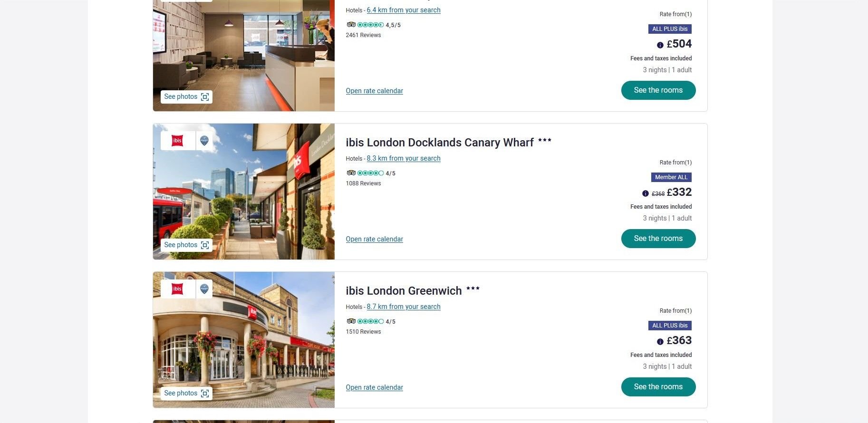Click Tripadvisor owl icon for ibis London Greenwich

pos(351,321)
